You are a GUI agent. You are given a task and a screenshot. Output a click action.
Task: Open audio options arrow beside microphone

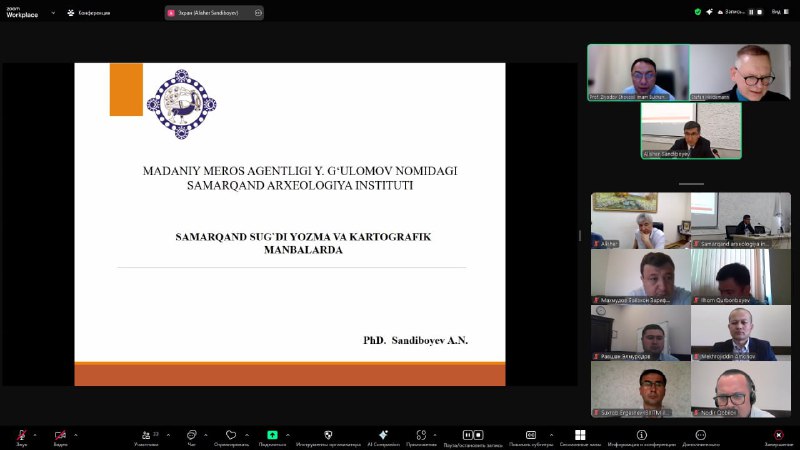(x=35, y=435)
